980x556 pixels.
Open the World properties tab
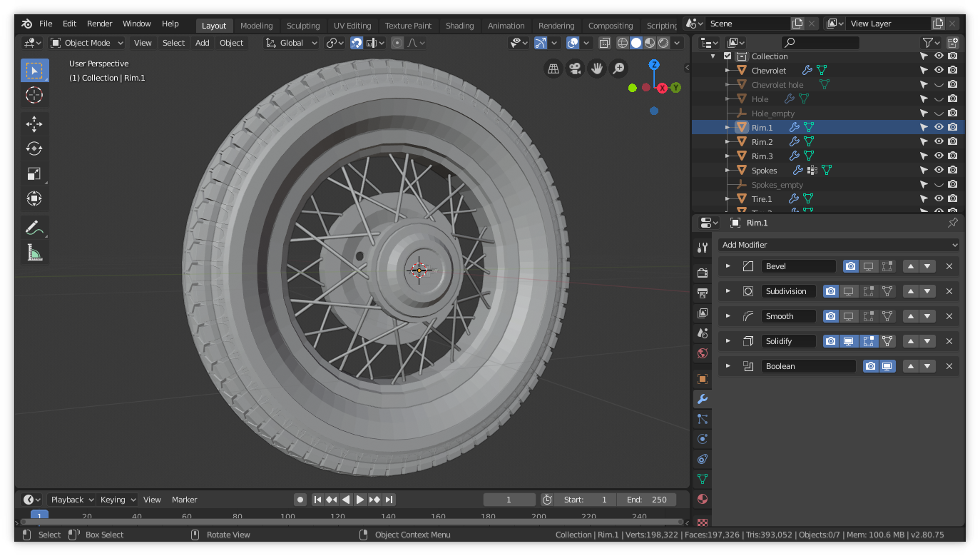702,353
